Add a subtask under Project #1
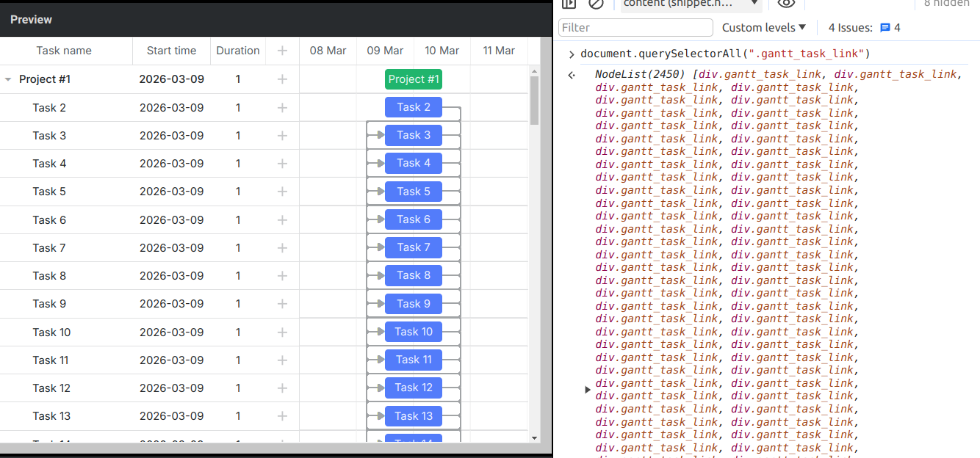The image size is (980, 458). pyautogui.click(x=282, y=79)
